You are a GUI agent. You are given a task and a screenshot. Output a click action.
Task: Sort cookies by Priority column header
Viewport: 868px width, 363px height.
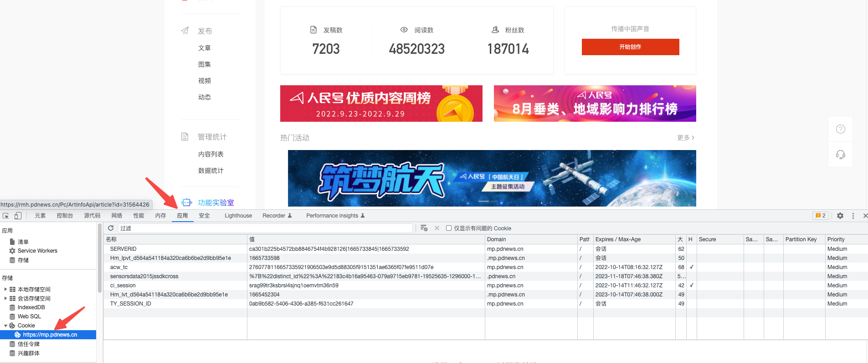pyautogui.click(x=847, y=239)
